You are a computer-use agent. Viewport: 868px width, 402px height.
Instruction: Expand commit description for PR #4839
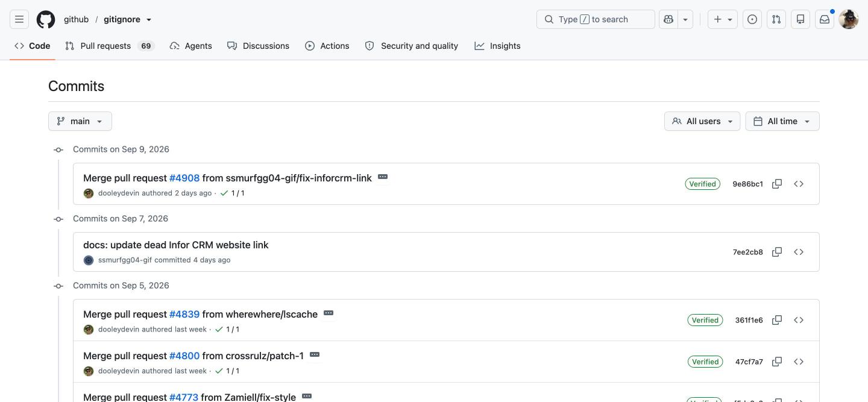(x=329, y=313)
